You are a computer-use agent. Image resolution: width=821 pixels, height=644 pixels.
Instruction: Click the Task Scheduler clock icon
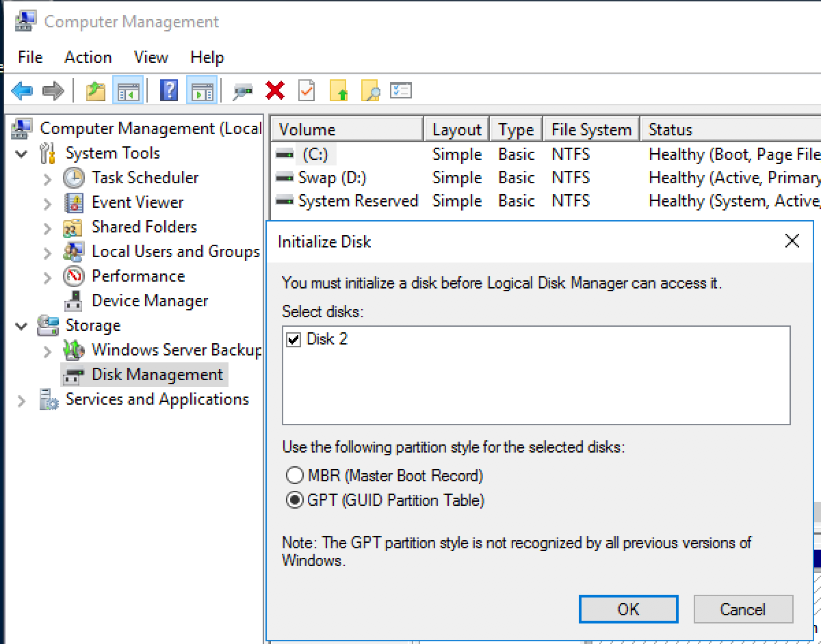tap(74, 178)
